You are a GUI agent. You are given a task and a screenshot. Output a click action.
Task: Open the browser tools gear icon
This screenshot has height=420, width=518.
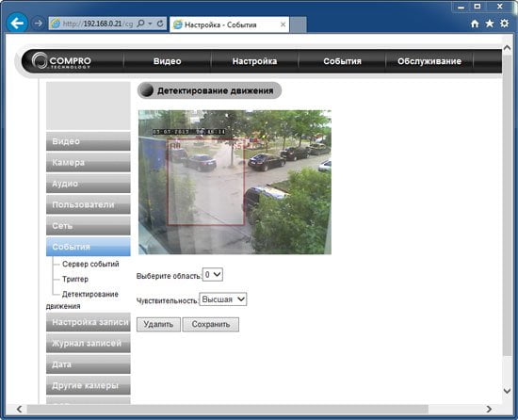click(x=504, y=24)
